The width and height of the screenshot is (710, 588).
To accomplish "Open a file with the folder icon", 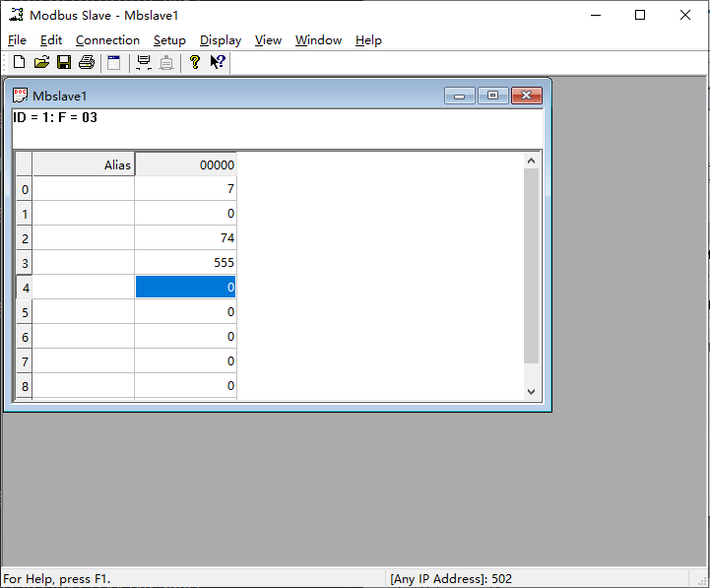I will [x=41, y=62].
